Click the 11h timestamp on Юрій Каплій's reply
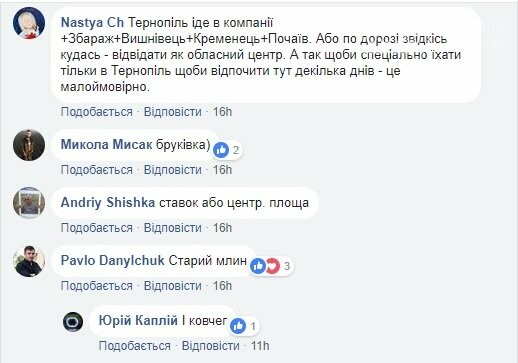Screen dimensions: 518x363 click(x=260, y=346)
